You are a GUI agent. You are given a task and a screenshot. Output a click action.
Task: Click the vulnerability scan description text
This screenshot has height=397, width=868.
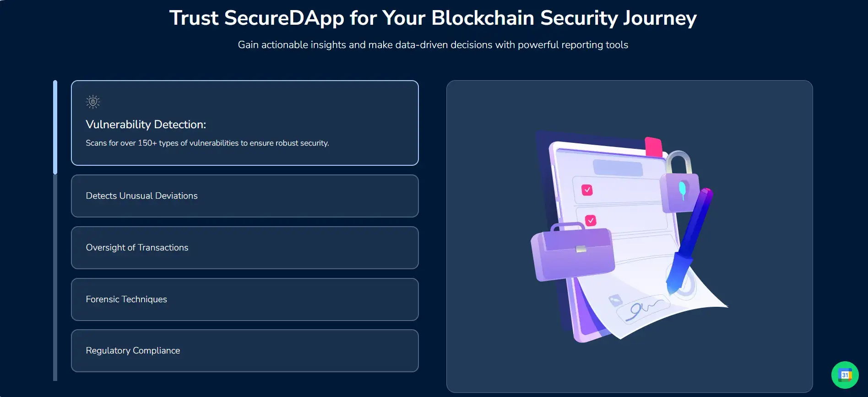pos(207,143)
